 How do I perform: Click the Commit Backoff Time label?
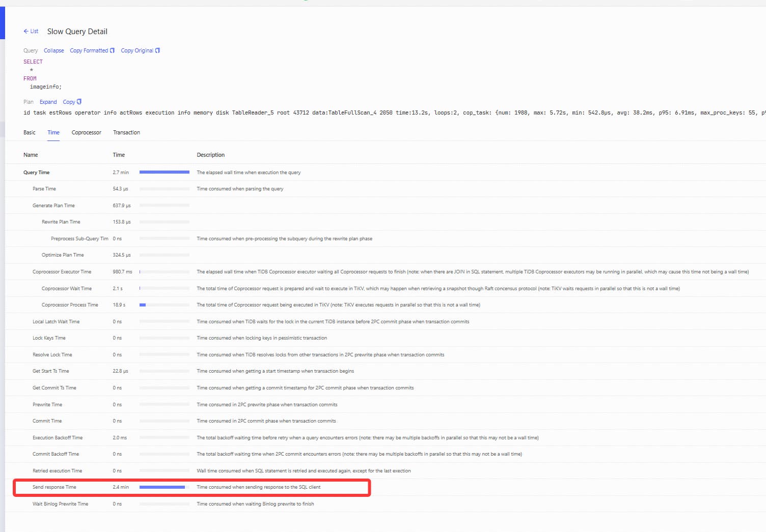click(56, 454)
